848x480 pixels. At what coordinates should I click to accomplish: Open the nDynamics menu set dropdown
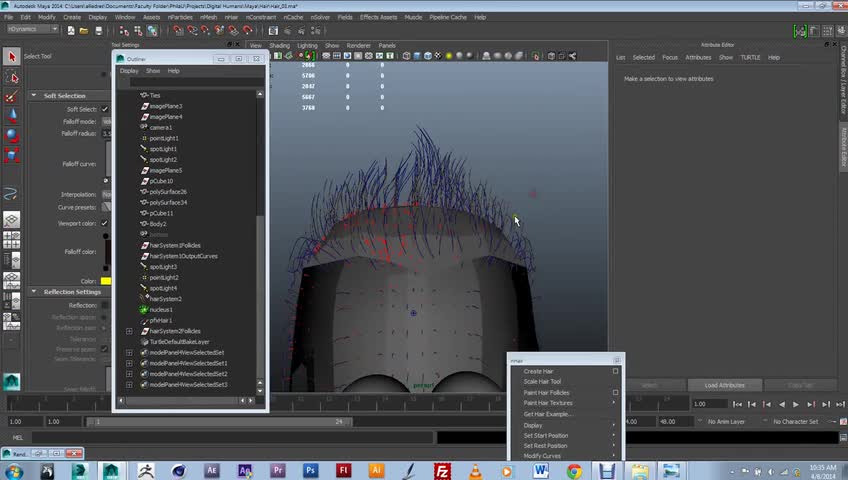tap(34, 29)
